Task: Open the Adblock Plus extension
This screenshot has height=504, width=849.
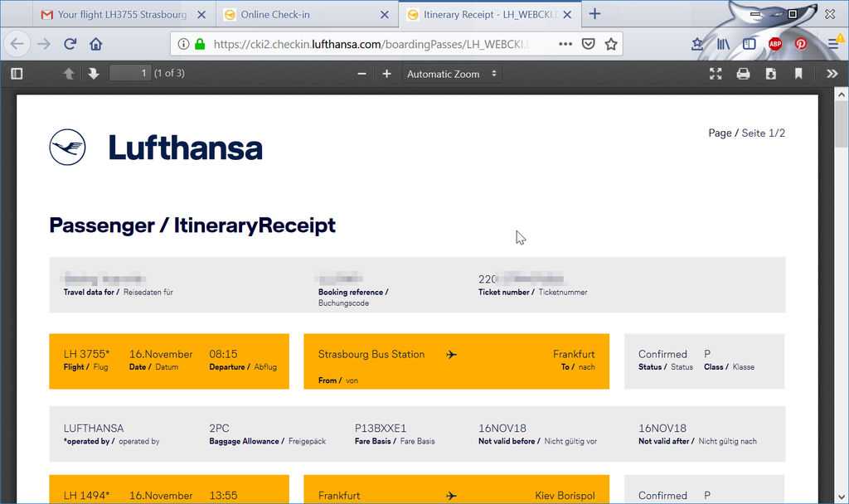Action: click(775, 44)
